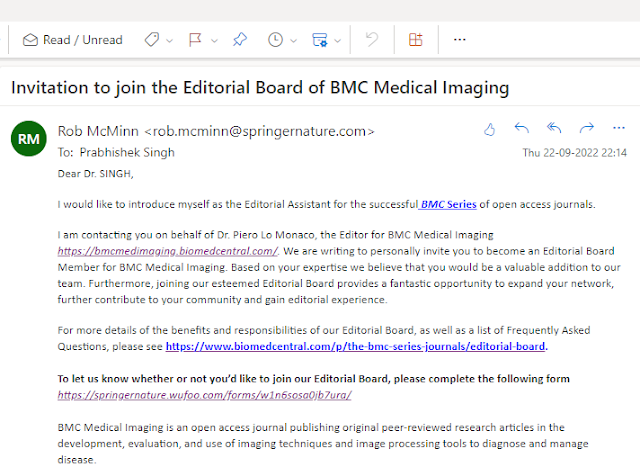Expand the Snooze dropdown arrow
Screen dimensions: 640x476
[x=293, y=40]
